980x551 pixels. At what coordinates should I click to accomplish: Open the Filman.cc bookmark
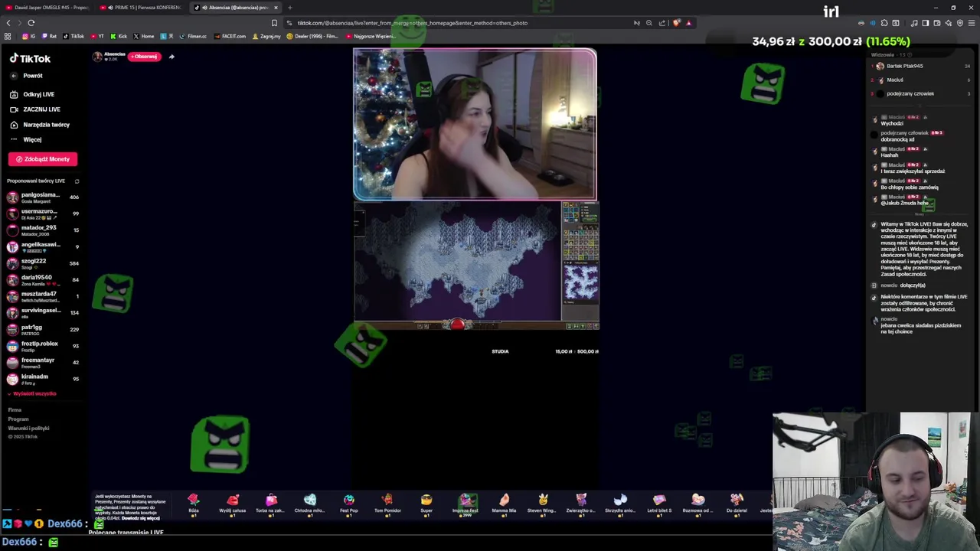click(x=193, y=36)
